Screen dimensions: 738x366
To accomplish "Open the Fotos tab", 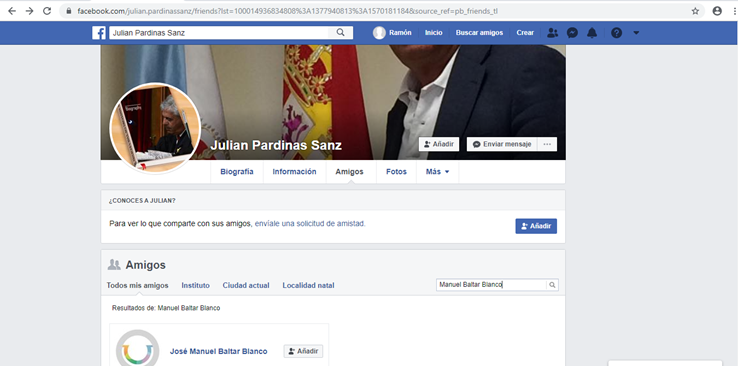I will point(396,172).
